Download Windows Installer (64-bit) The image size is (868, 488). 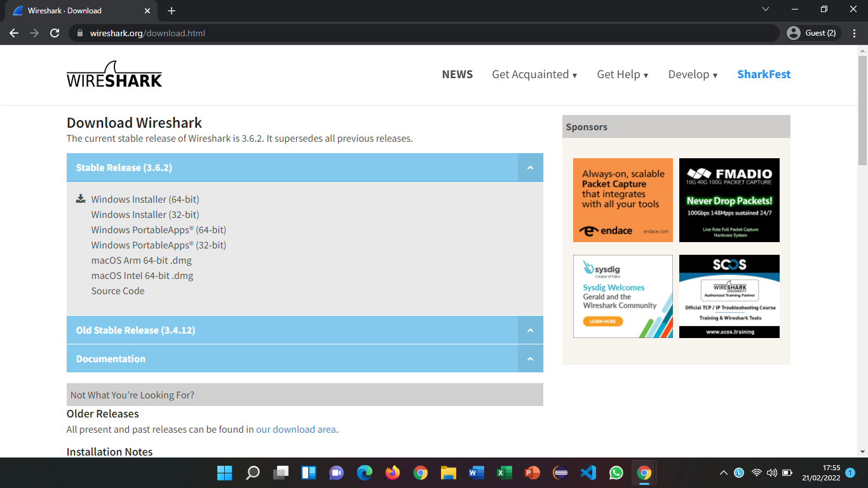pos(145,200)
